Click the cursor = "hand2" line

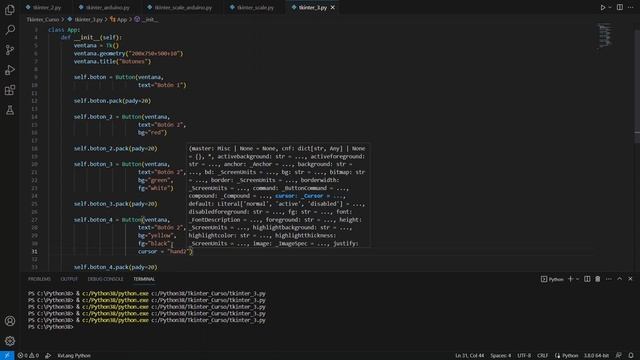click(165, 251)
